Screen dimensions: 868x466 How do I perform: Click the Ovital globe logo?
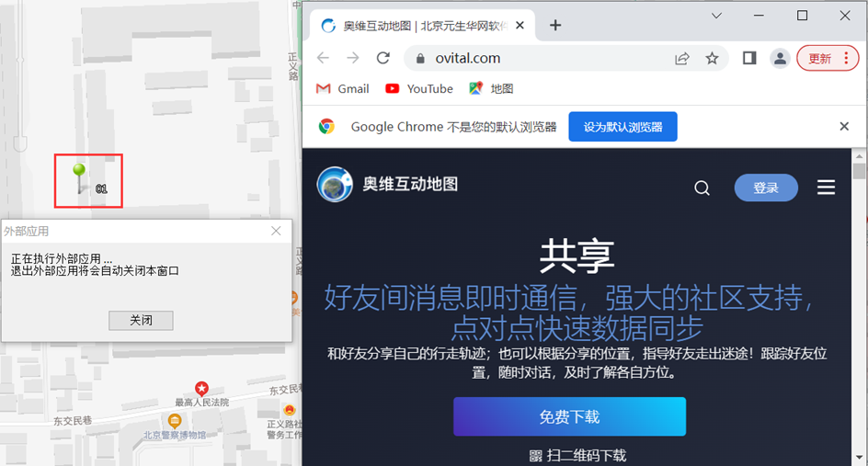(335, 184)
